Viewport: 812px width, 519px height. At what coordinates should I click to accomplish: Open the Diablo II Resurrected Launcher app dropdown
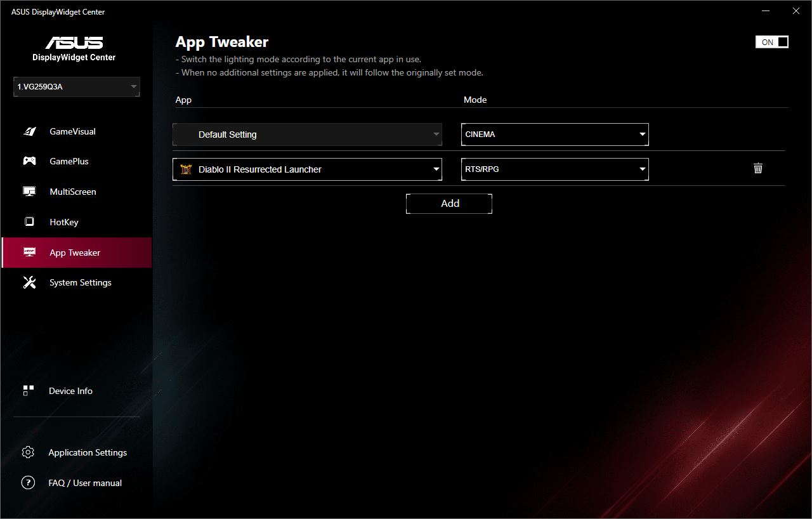pyautogui.click(x=307, y=169)
